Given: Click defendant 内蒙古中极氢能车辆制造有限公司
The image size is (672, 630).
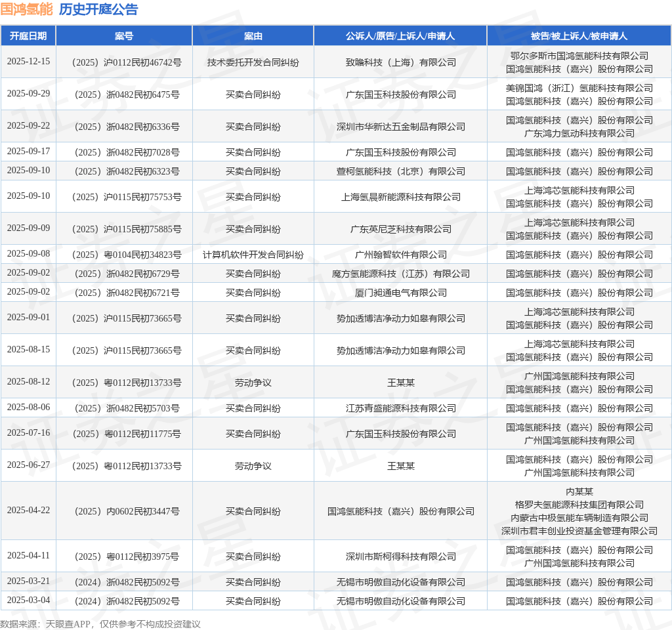Looking at the screenshot, I should 579,518.
